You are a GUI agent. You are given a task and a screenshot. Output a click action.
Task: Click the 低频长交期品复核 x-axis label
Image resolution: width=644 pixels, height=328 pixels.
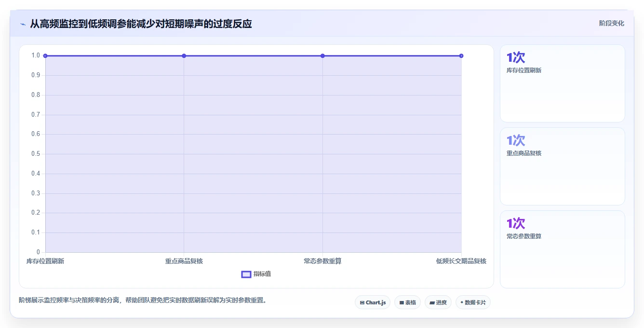click(x=461, y=261)
